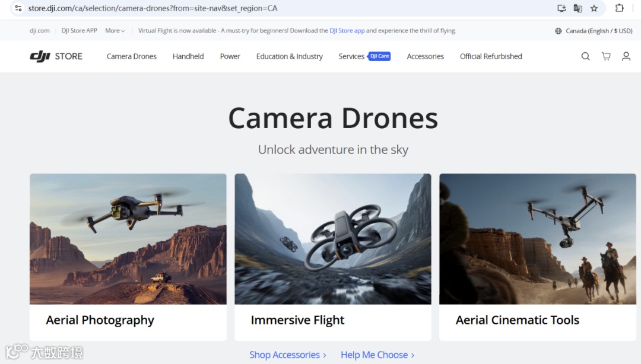Click the globe region icon
The height and width of the screenshot is (364, 641).
tap(558, 31)
